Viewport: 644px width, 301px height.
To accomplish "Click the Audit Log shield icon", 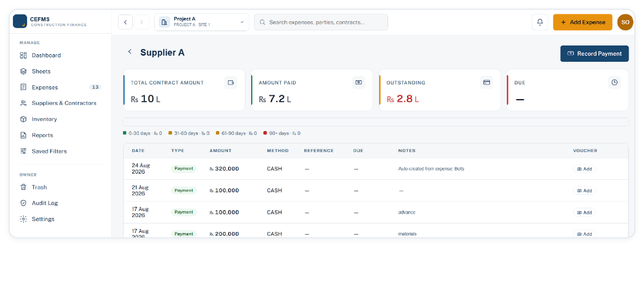I will coord(23,203).
